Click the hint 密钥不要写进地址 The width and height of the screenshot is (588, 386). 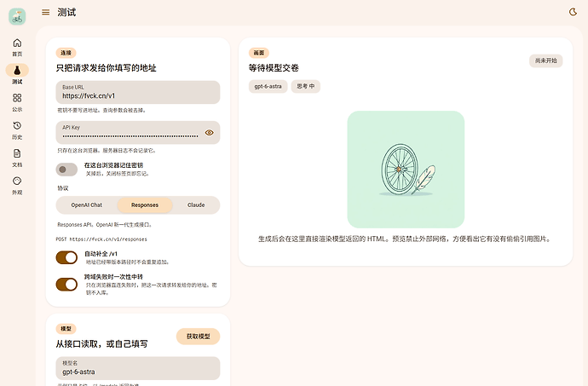click(101, 110)
